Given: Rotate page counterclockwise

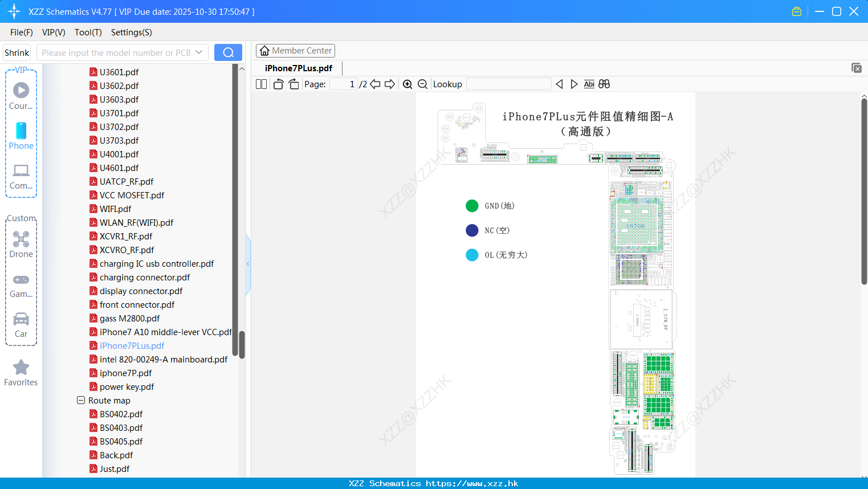Looking at the screenshot, I should tap(278, 84).
